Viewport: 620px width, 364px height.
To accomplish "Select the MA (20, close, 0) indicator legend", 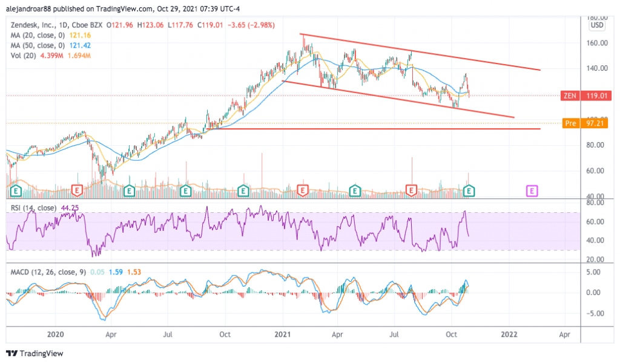I will (x=37, y=35).
